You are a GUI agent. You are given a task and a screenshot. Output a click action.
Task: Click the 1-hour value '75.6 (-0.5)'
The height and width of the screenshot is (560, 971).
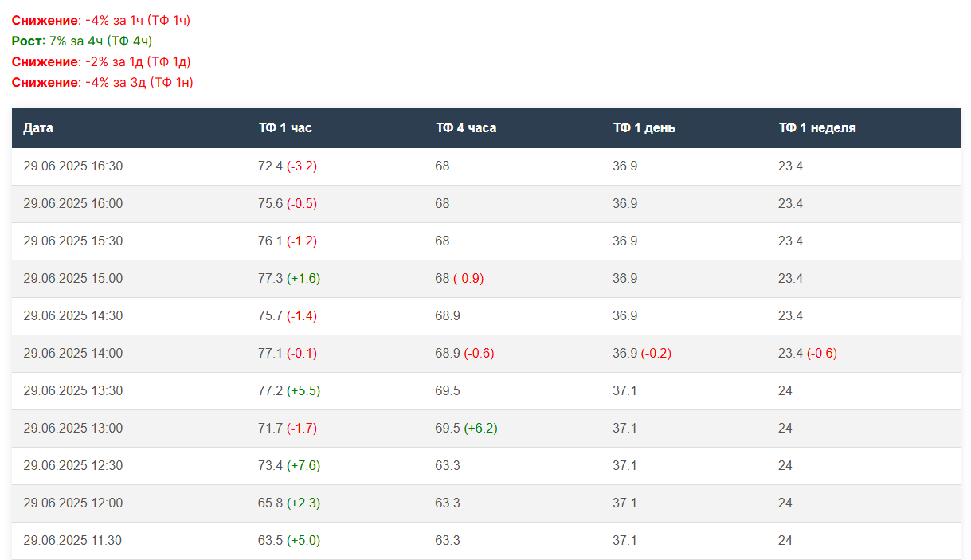tap(288, 203)
